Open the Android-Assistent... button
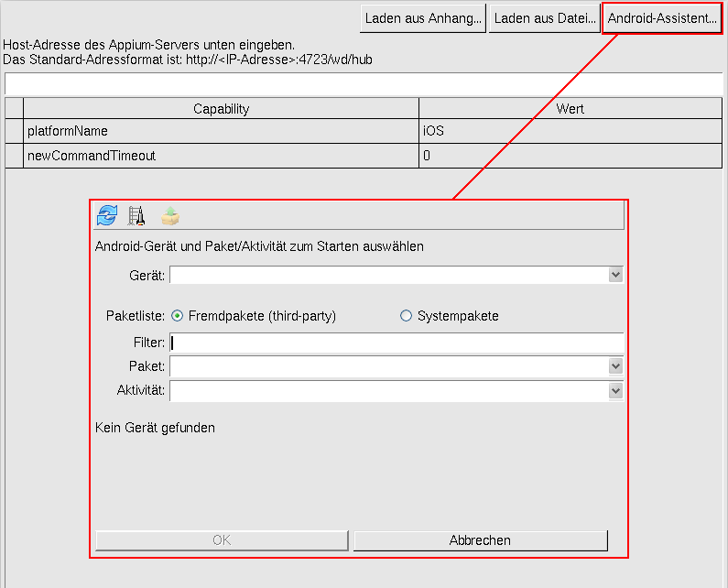Viewport: 728px width, 588px height. 663,18
